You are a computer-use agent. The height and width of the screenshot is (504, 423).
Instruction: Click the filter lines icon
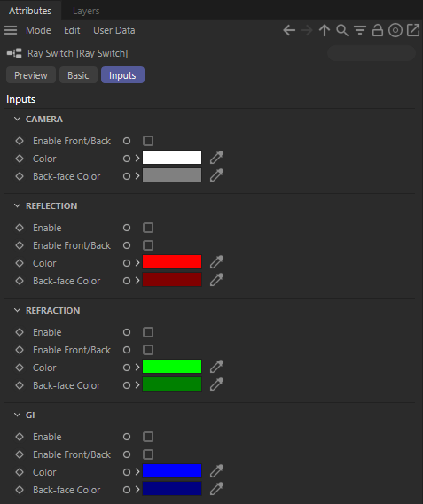(x=359, y=30)
